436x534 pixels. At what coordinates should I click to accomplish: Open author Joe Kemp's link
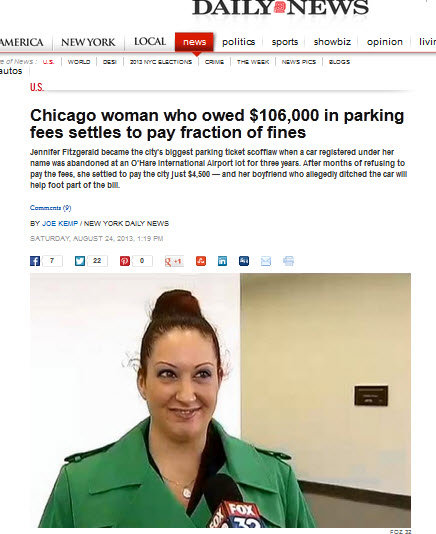coord(60,223)
